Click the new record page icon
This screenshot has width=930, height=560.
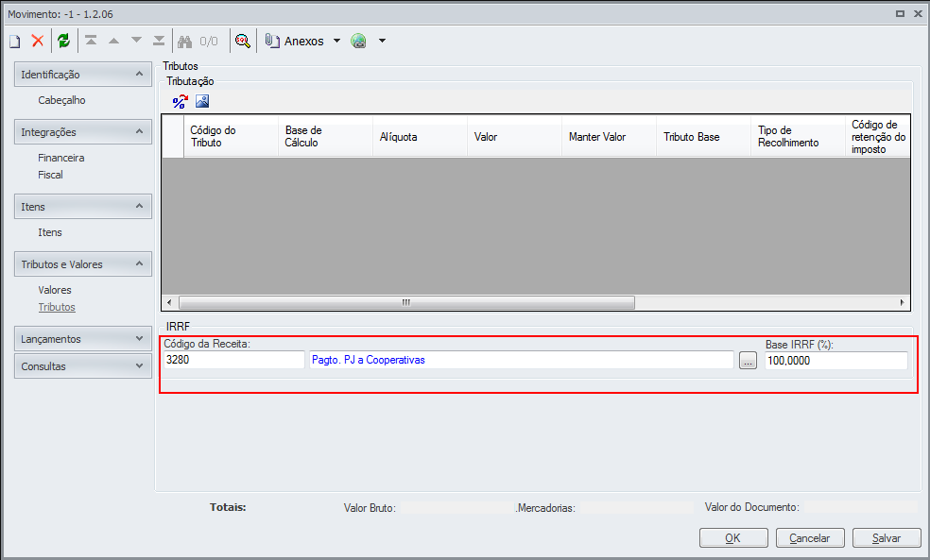[15, 41]
